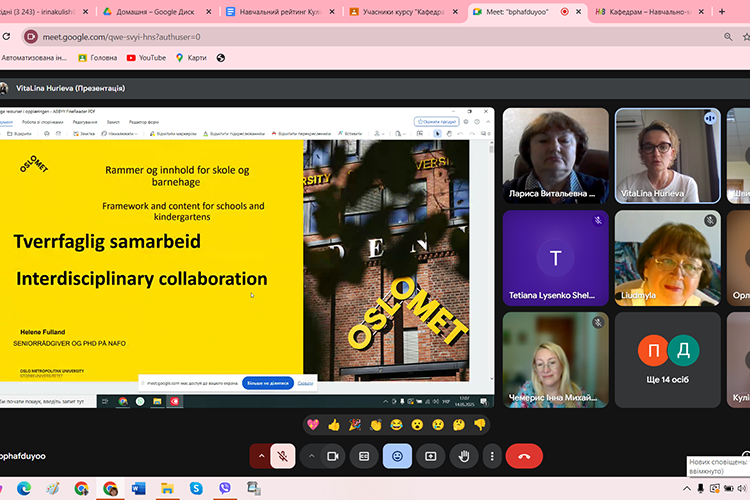
Task: Open battery status in system tray
Action: pos(728,489)
